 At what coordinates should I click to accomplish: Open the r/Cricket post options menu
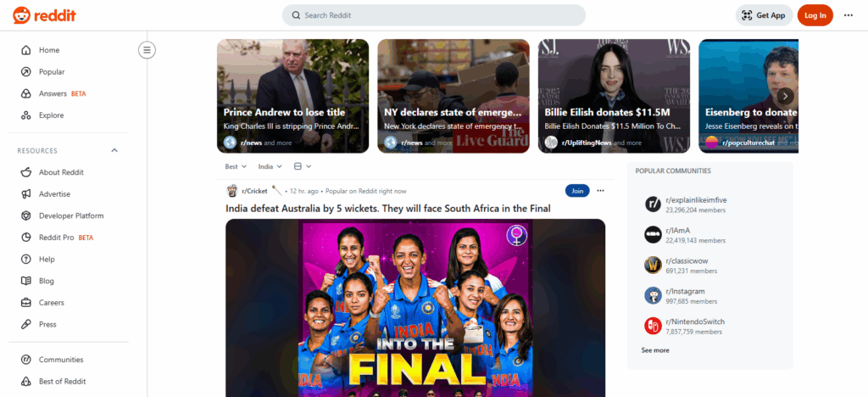pos(601,191)
